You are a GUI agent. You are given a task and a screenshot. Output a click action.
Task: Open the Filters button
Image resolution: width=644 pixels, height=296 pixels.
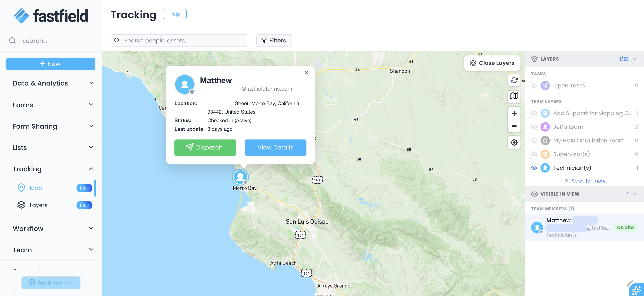pyautogui.click(x=274, y=41)
